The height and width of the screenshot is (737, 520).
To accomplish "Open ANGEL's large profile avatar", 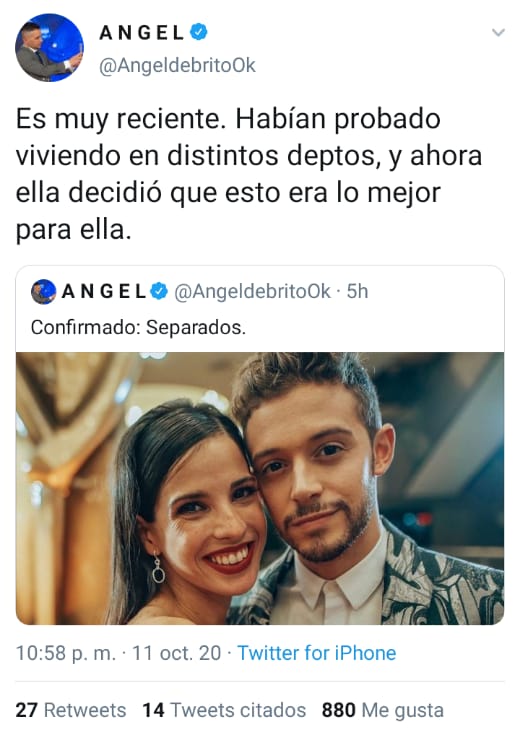I will point(49,47).
